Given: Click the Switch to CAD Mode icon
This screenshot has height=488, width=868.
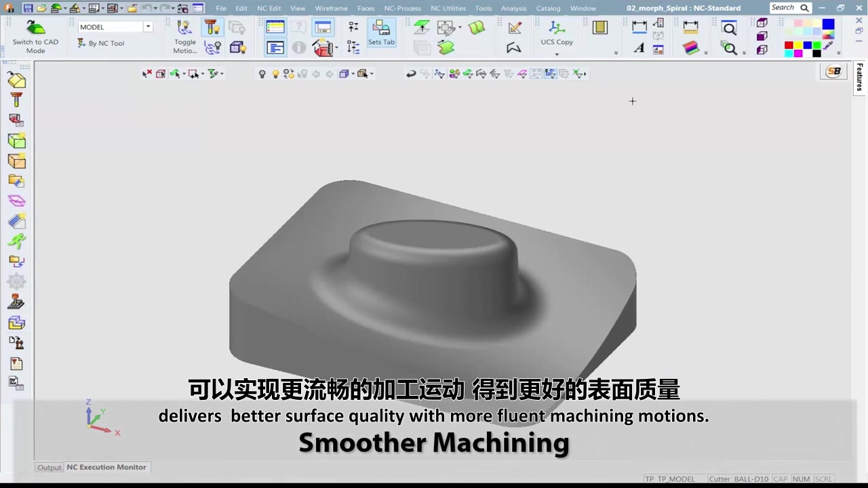Looking at the screenshot, I should (35, 28).
